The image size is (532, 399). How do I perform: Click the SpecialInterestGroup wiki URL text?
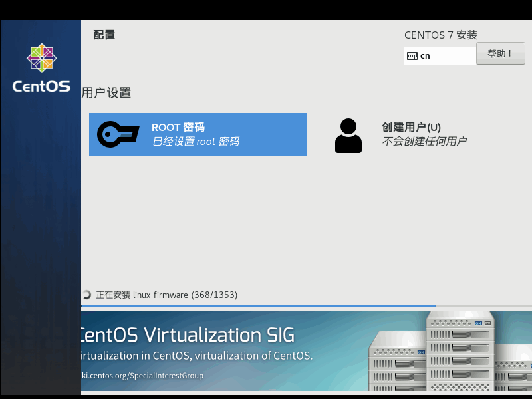click(142, 376)
